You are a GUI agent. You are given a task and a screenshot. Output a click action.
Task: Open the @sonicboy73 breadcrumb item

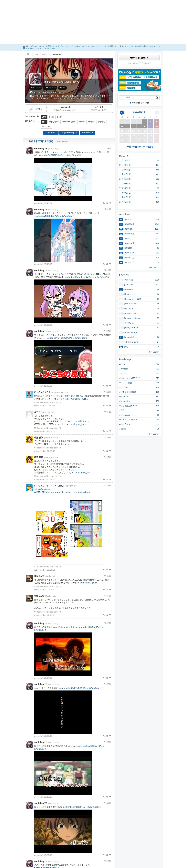coord(41,54)
